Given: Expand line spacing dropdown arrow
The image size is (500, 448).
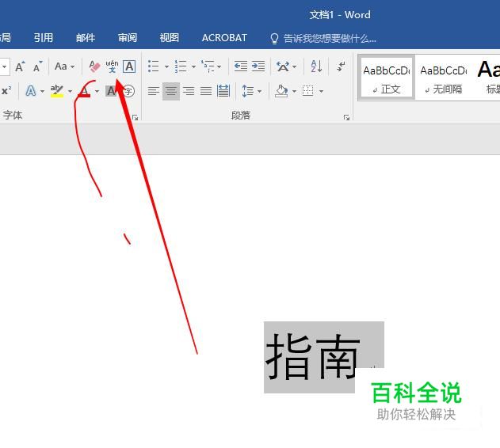Looking at the screenshot, I should (259, 92).
